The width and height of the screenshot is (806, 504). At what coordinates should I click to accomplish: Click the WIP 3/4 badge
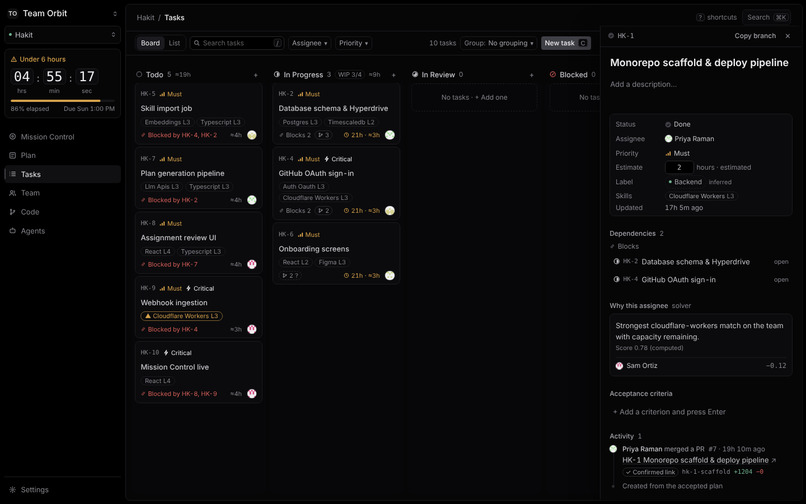click(x=350, y=75)
